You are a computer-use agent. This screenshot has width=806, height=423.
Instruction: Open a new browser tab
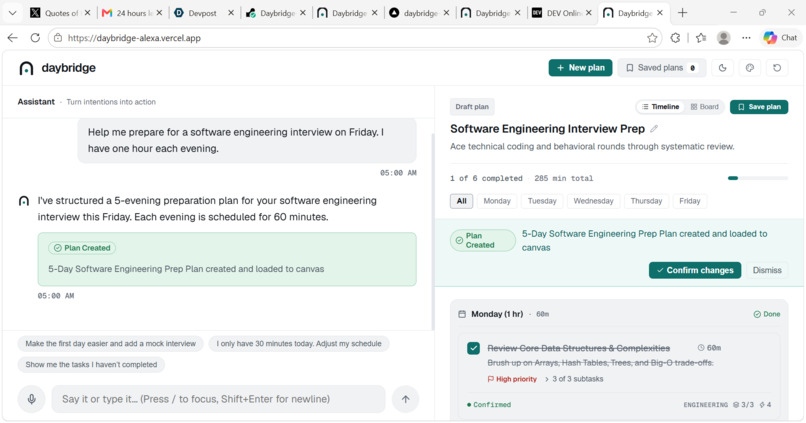[682, 13]
